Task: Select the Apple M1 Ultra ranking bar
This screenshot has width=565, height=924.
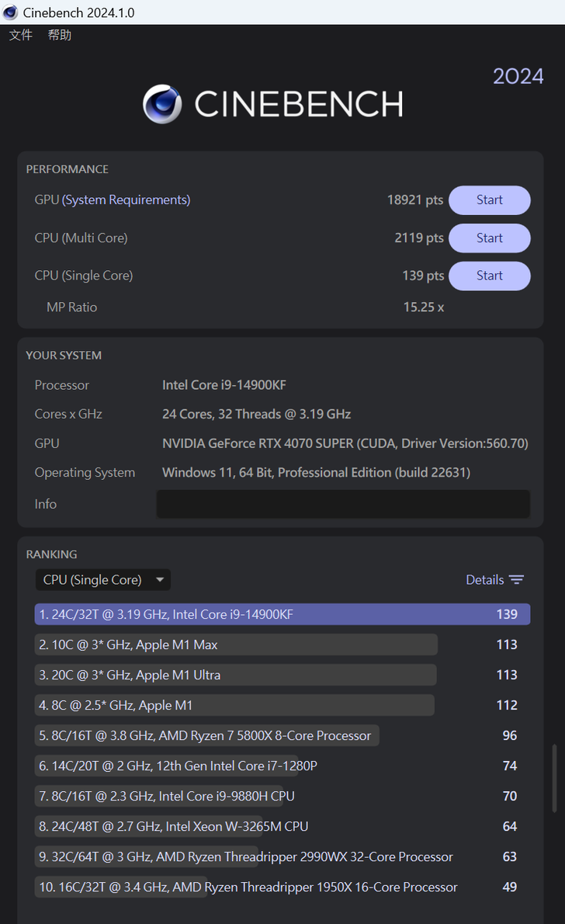Action: click(x=236, y=675)
